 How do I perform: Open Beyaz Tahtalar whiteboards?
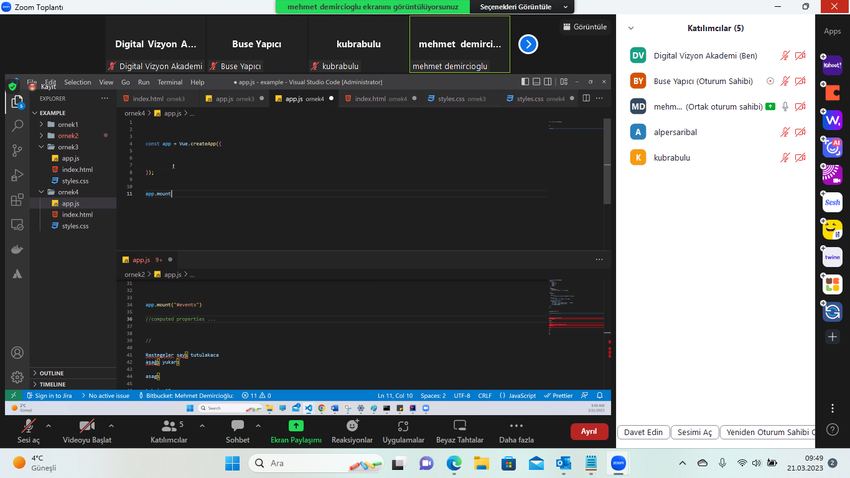tap(460, 431)
